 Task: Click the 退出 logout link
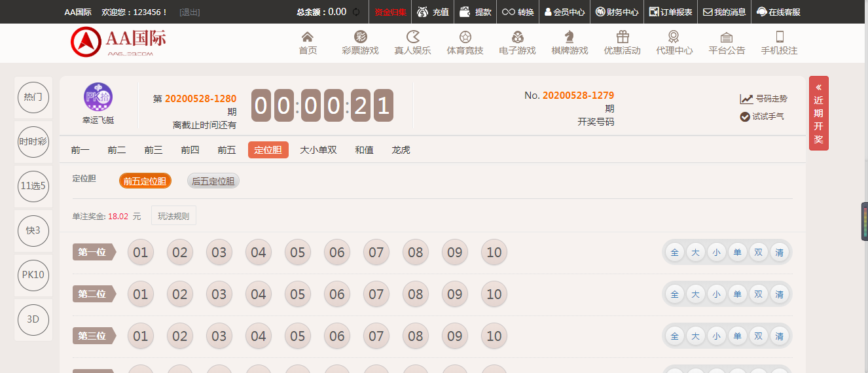pos(190,12)
